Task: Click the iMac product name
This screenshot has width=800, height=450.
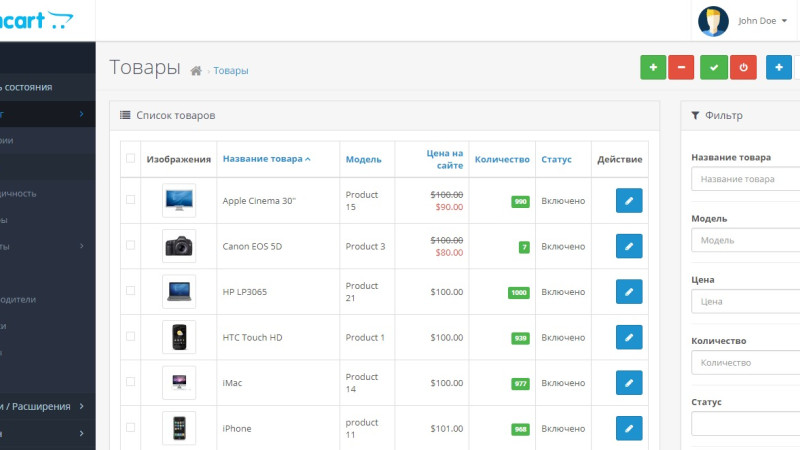Action: [x=232, y=383]
